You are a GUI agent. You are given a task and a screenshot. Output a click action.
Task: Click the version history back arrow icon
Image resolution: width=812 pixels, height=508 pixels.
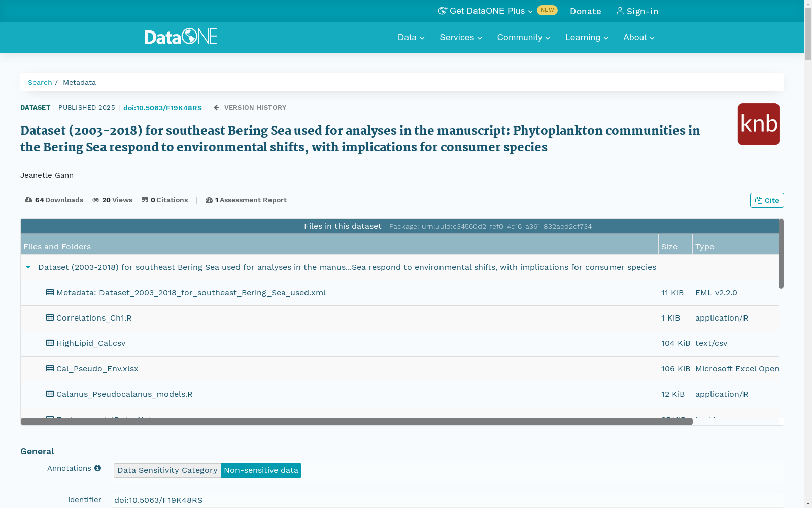(x=217, y=108)
